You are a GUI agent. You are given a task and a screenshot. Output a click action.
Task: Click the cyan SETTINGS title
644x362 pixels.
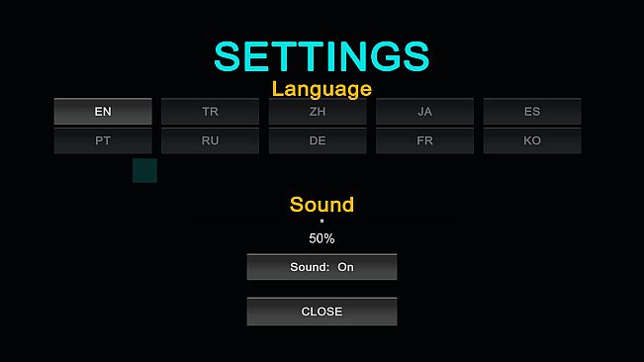pyautogui.click(x=322, y=56)
